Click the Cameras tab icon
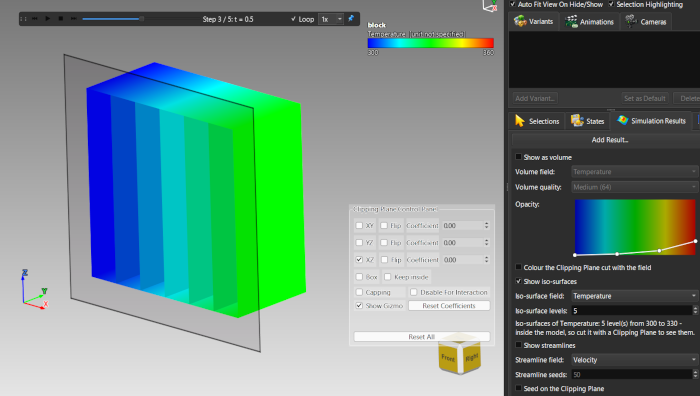 click(630, 21)
